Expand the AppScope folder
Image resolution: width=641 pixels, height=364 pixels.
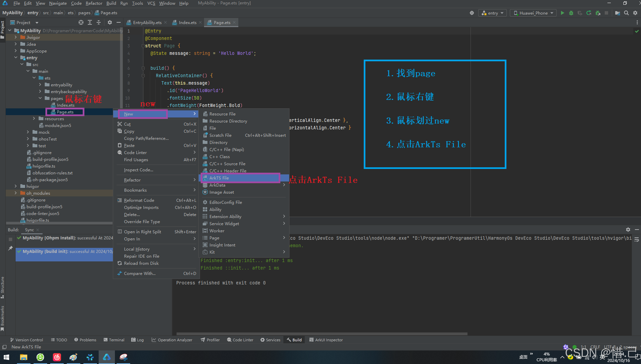click(x=16, y=51)
